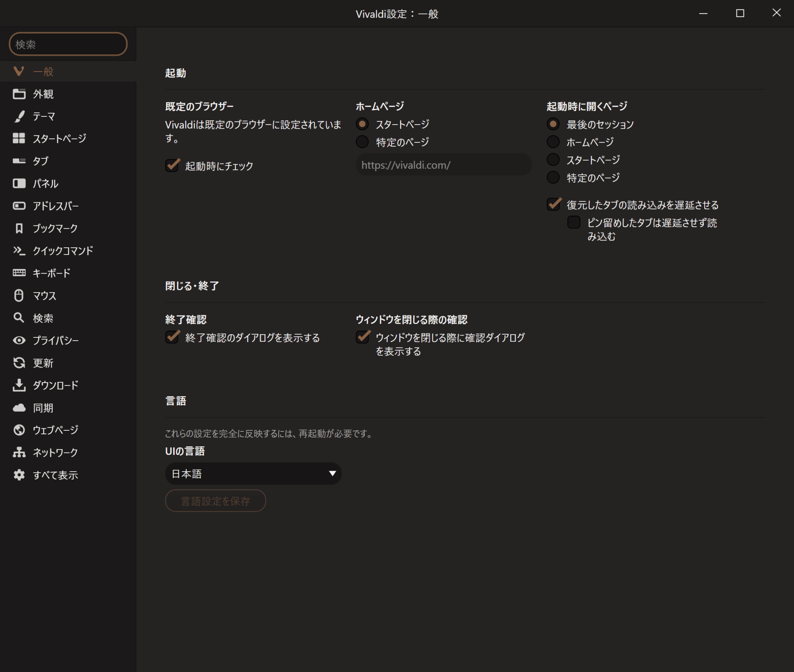The height and width of the screenshot is (672, 794).
Task: Click the 言語設定を保存 button
Action: coord(215,501)
